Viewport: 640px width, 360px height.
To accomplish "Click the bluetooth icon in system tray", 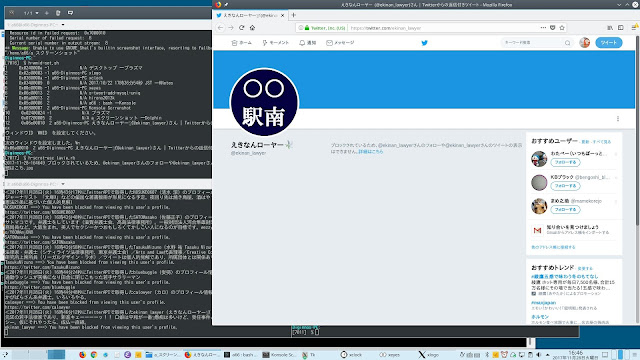I will coord(487,355).
